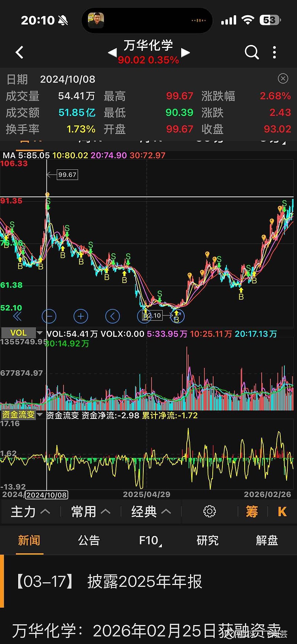This screenshot has height=644, width=297.
Task: Tap the 涨跌幅 2.68% value
Action: click(x=275, y=96)
